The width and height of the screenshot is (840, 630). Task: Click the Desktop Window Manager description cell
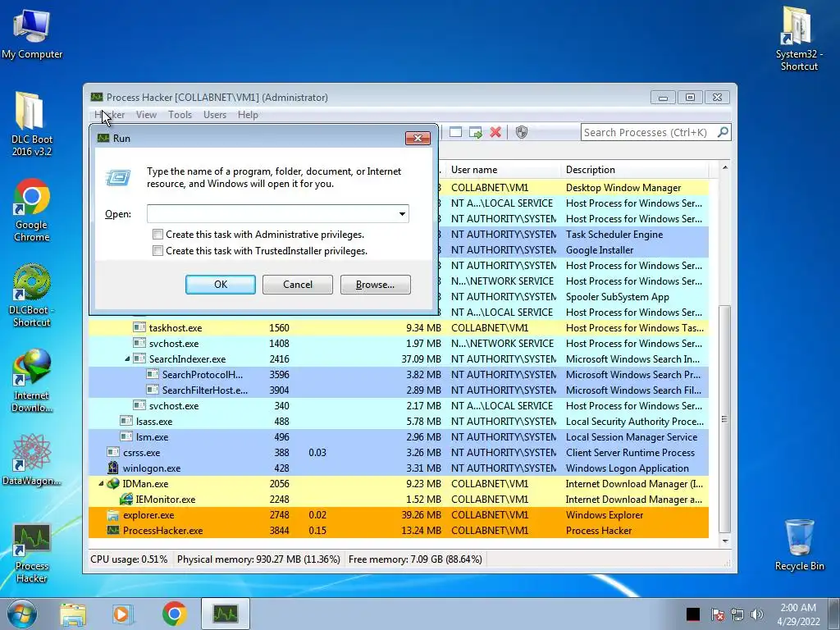(623, 188)
